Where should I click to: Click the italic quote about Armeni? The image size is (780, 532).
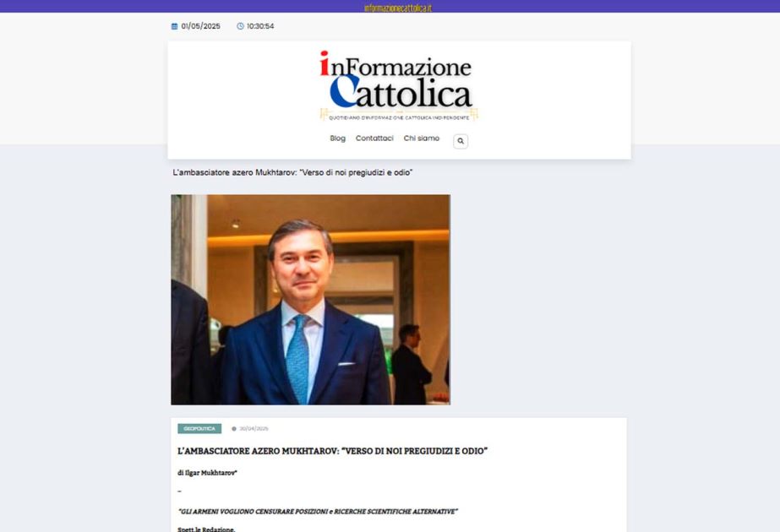point(318,511)
